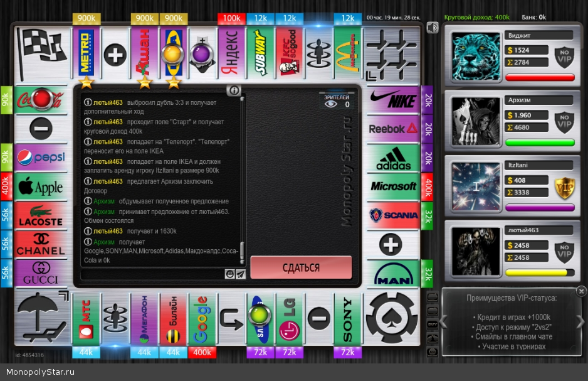Select the Ашан property cell
588x381 pixels.
[144, 53]
